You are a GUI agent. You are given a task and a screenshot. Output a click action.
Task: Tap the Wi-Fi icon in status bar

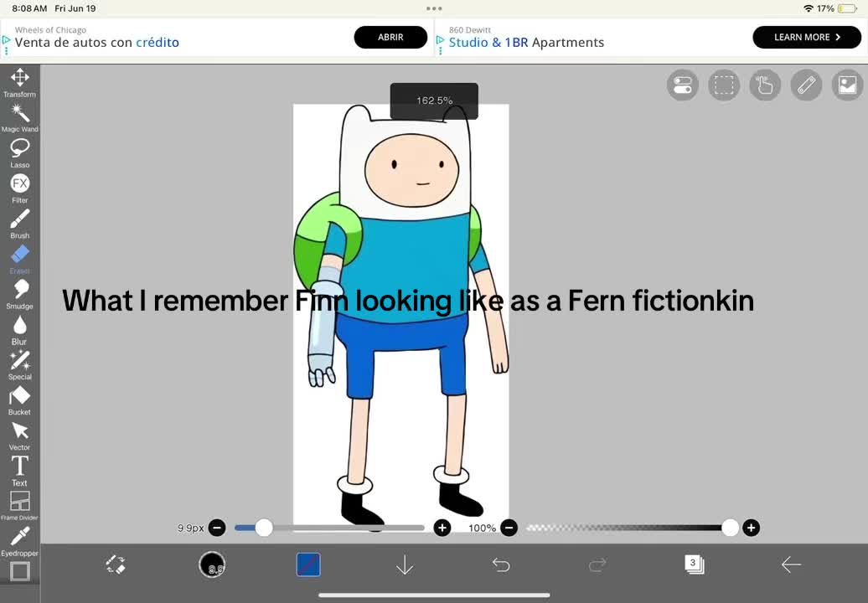coord(809,8)
